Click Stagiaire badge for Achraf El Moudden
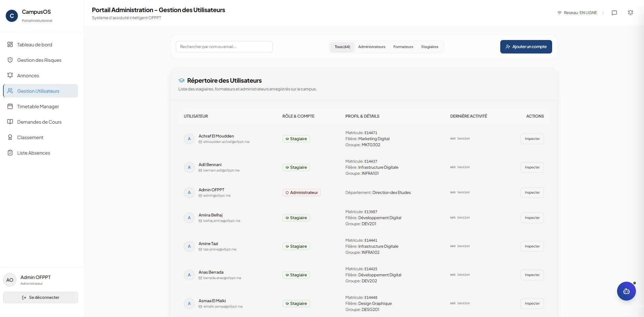 click(x=296, y=139)
